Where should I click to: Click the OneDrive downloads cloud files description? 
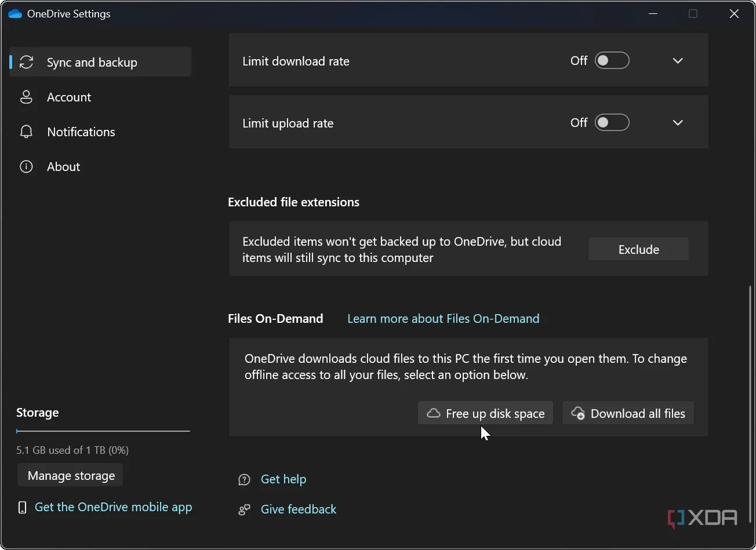click(x=466, y=366)
